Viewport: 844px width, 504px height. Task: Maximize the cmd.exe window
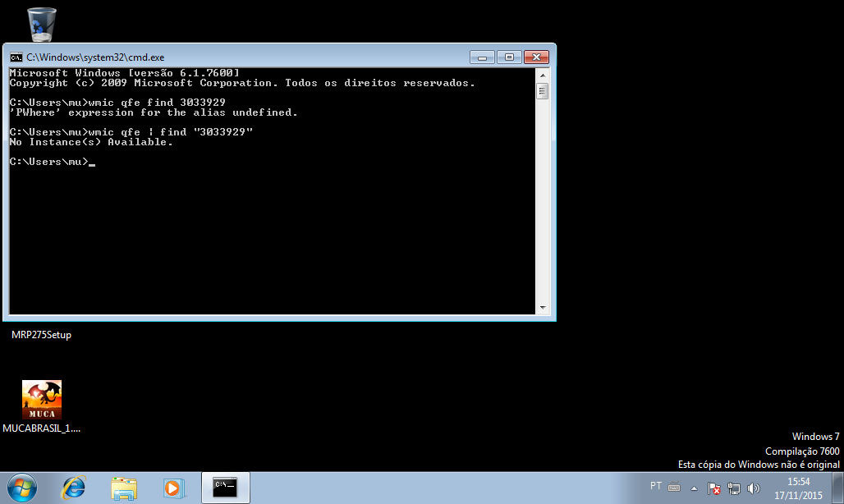click(x=509, y=57)
